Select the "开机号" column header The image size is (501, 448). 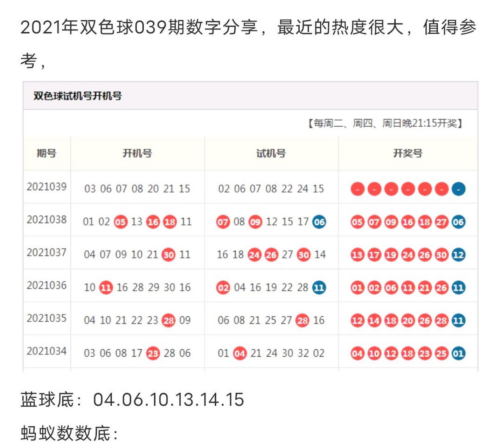click(137, 153)
